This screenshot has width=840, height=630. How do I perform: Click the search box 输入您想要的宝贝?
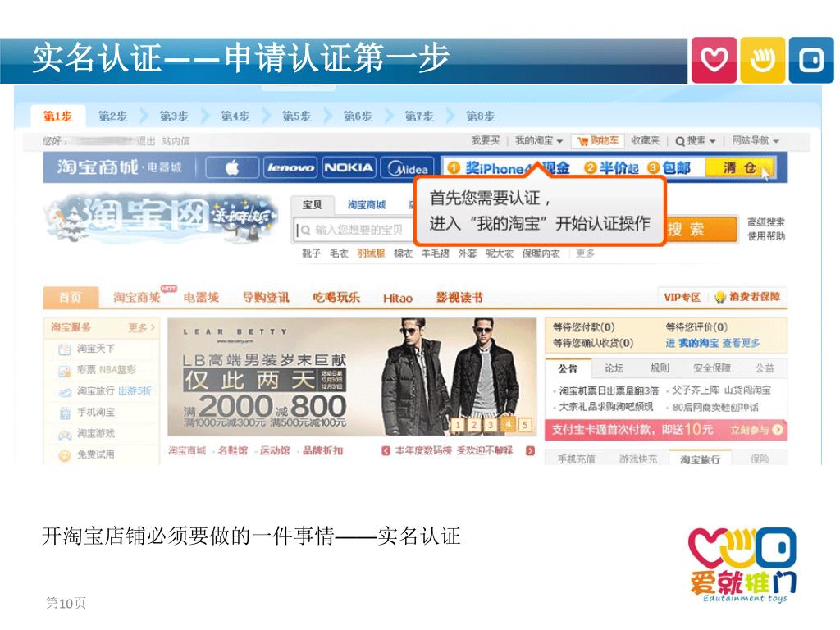(354, 231)
